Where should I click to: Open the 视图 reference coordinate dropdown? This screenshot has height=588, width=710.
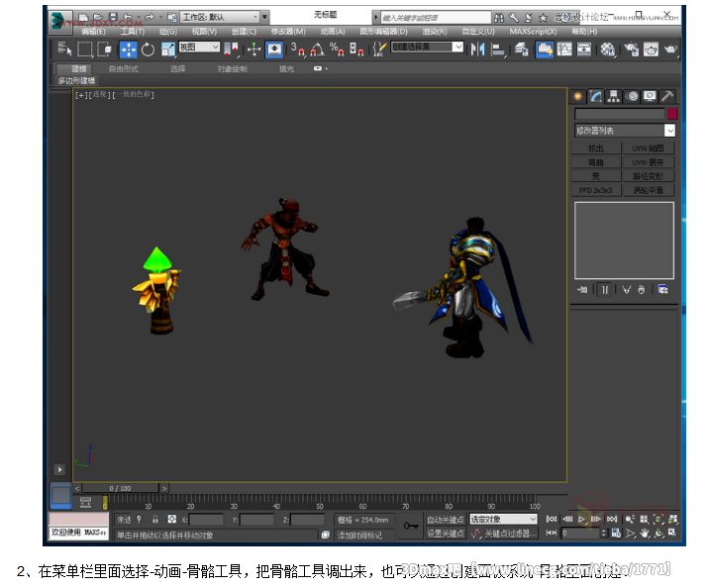click(200, 47)
